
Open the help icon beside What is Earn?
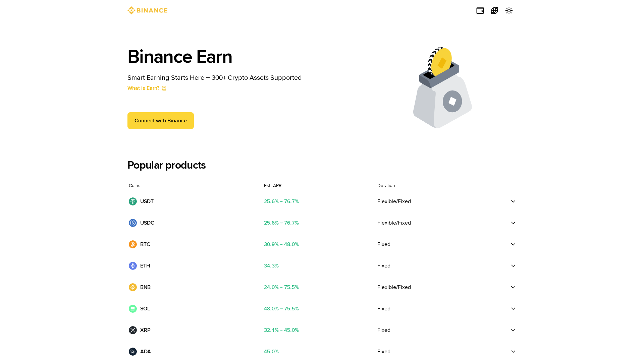(x=164, y=88)
